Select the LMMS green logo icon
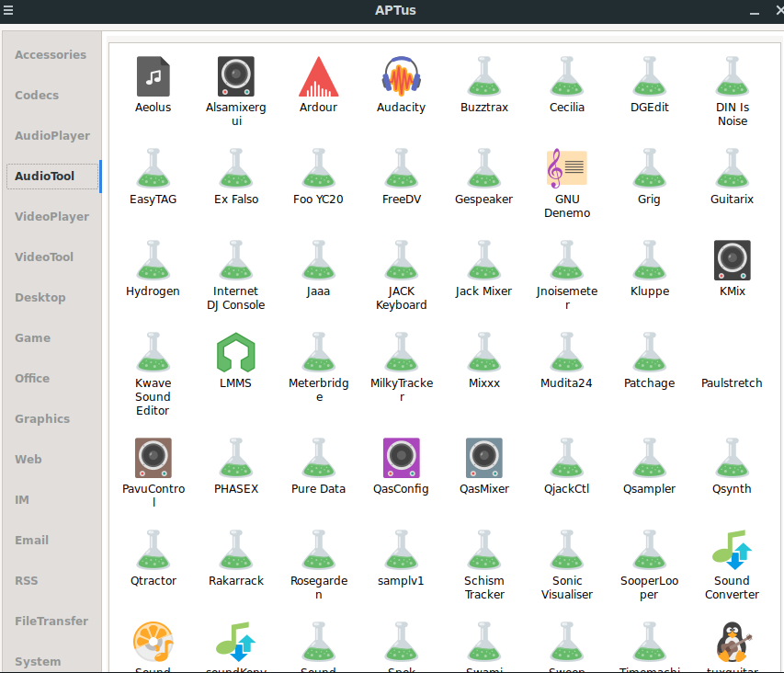This screenshot has height=673, width=784. (x=236, y=352)
